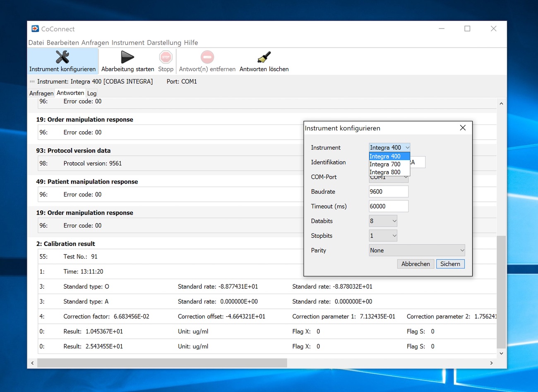Choose Integra 800 in the dropdown list

(x=389, y=172)
